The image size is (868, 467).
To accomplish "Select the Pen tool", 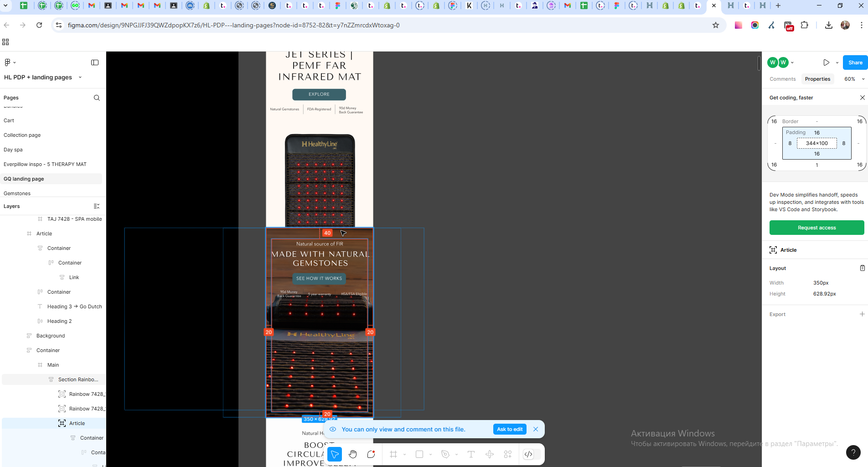I will point(445,454).
